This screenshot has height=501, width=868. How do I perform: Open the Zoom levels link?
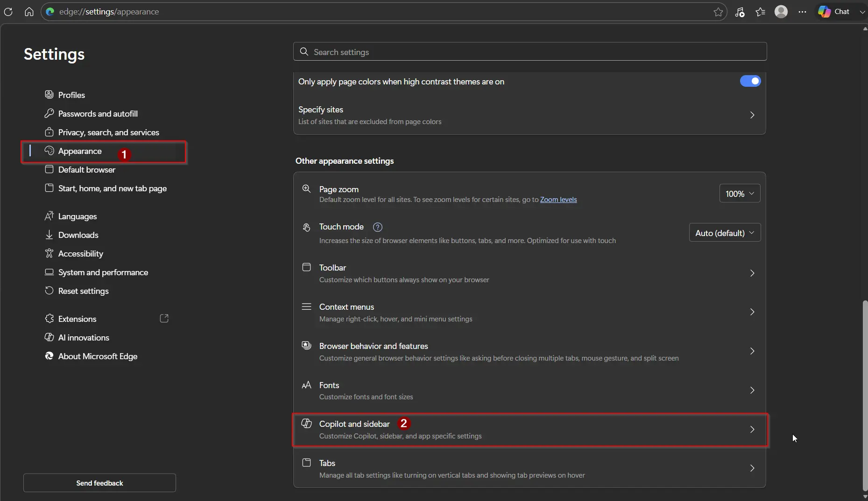pyautogui.click(x=558, y=200)
